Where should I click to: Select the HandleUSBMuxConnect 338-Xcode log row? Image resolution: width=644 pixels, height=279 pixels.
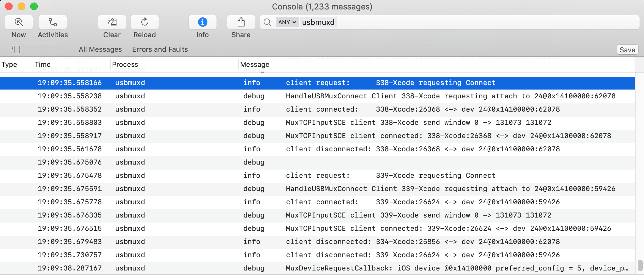point(318,96)
